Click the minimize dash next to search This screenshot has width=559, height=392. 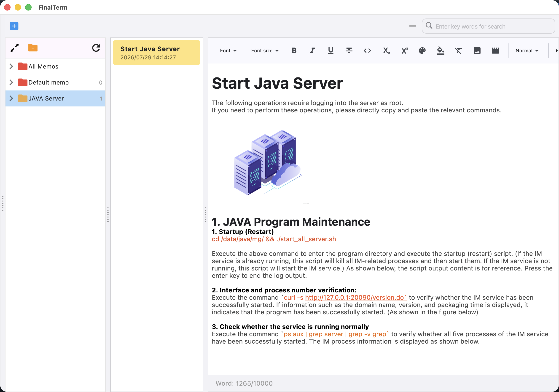(412, 26)
